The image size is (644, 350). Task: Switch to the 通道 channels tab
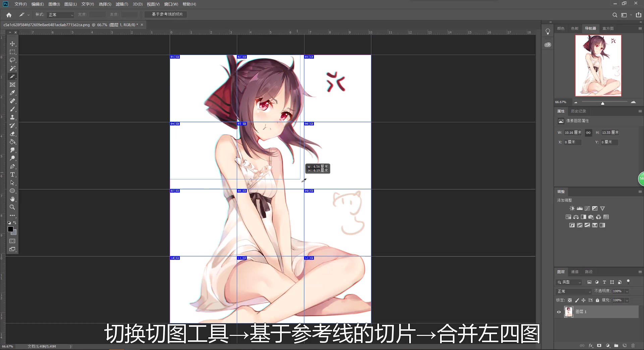pyautogui.click(x=575, y=272)
